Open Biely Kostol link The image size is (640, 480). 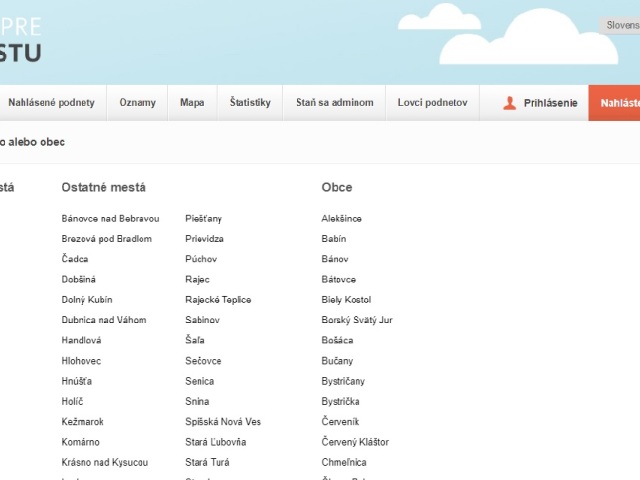click(346, 300)
